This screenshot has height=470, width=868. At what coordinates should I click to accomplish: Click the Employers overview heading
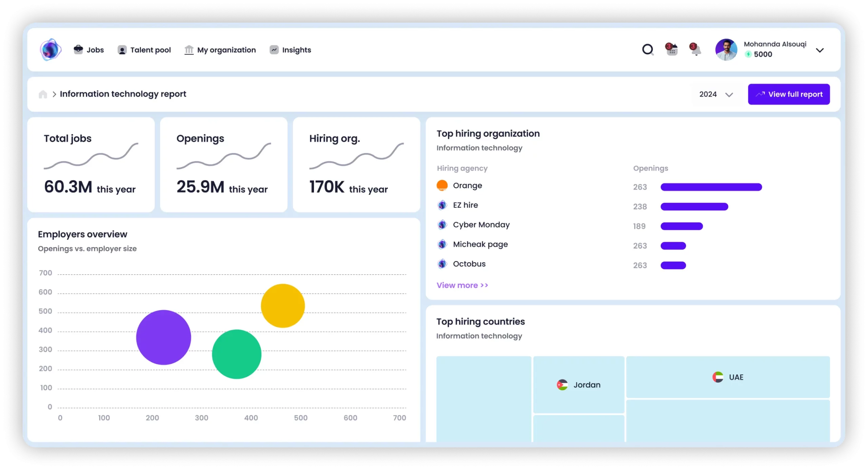82,234
